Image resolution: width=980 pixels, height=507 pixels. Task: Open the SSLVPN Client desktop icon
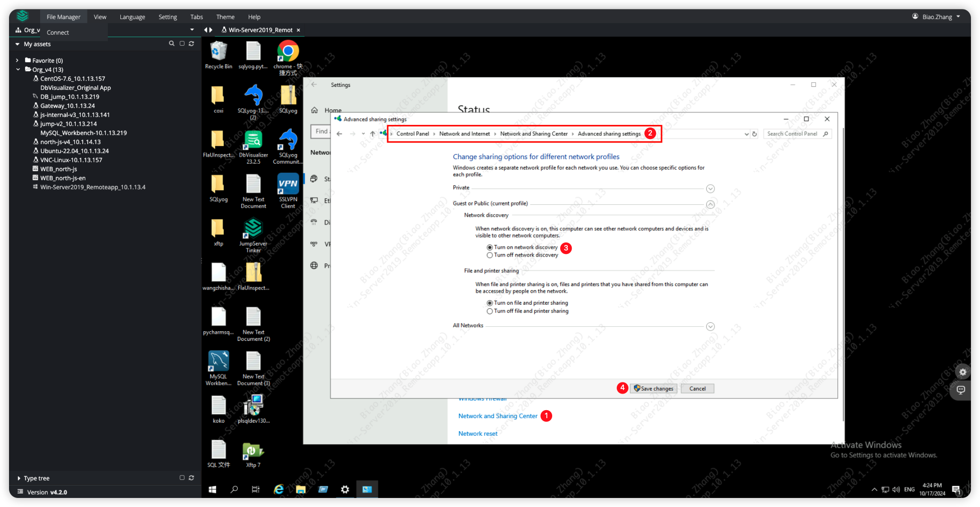288,190
